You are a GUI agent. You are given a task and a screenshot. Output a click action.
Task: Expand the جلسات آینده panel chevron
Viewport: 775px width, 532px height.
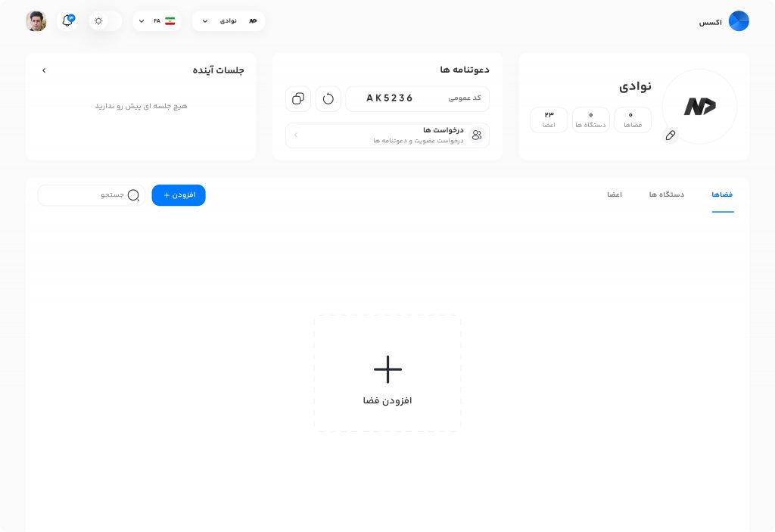pos(44,70)
